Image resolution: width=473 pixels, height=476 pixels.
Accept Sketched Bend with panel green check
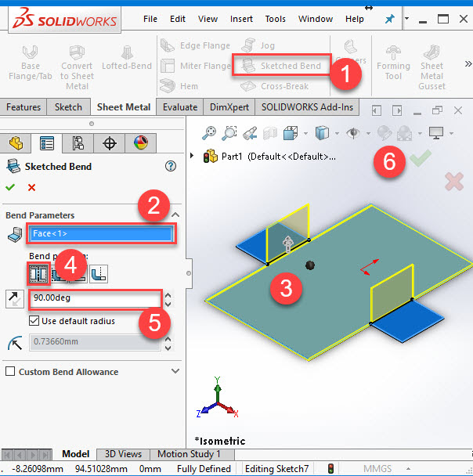coord(10,187)
